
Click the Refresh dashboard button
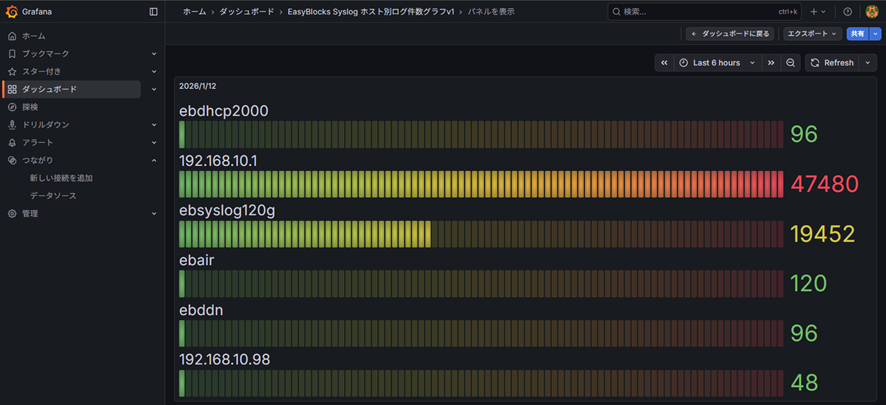(832, 63)
